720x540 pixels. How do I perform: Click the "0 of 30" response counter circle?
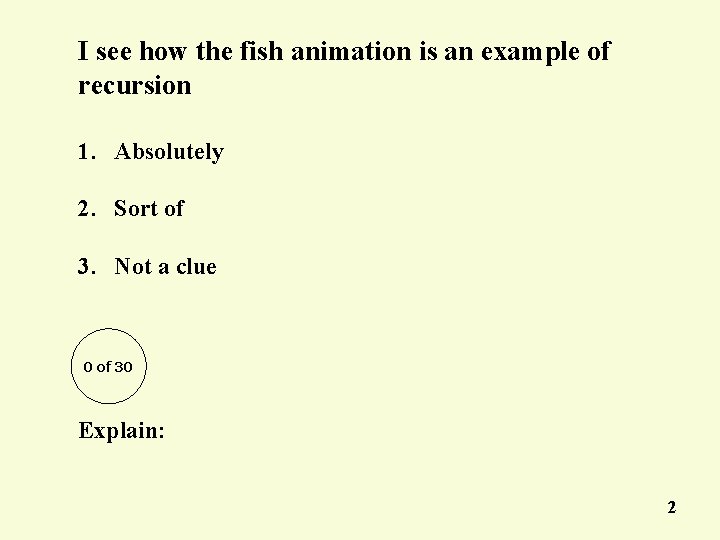tap(109, 366)
